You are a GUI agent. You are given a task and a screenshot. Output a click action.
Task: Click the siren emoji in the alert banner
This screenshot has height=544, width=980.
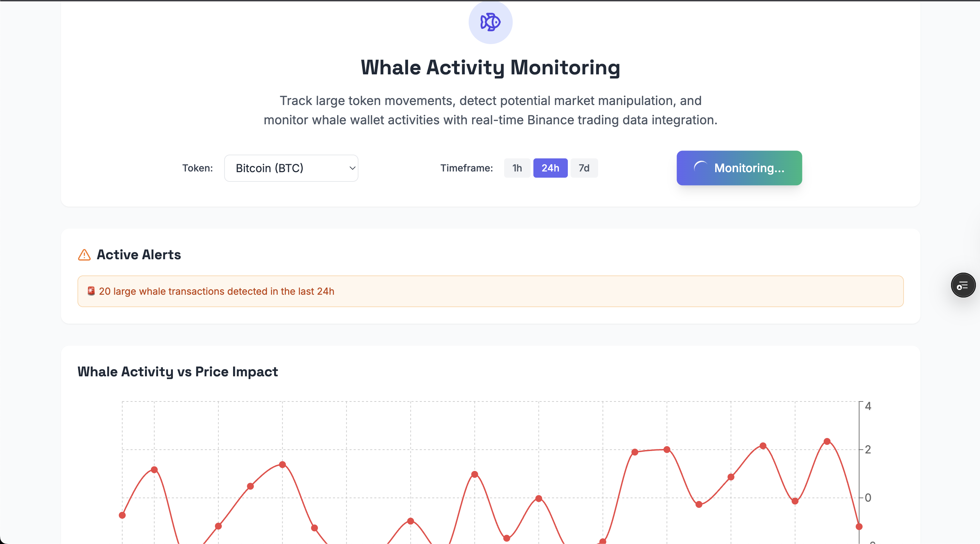tap(91, 291)
